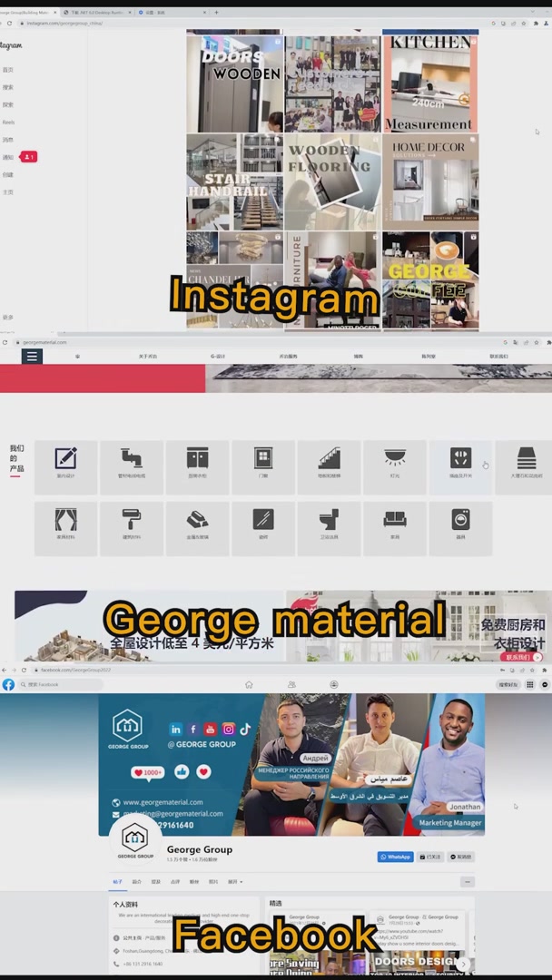The image size is (552, 980).
Task: Open the Wooden Flooring Instagram post
Action: 332,181
